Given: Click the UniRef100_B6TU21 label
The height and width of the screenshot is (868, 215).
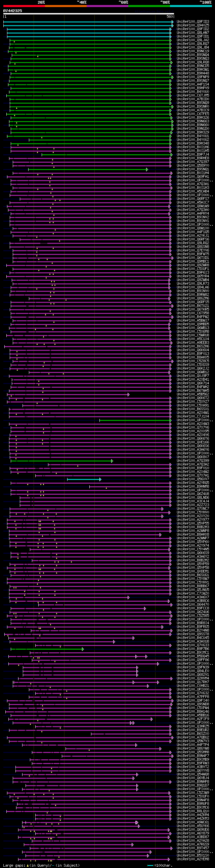Looking at the screenshot, I should tap(193, 306).
